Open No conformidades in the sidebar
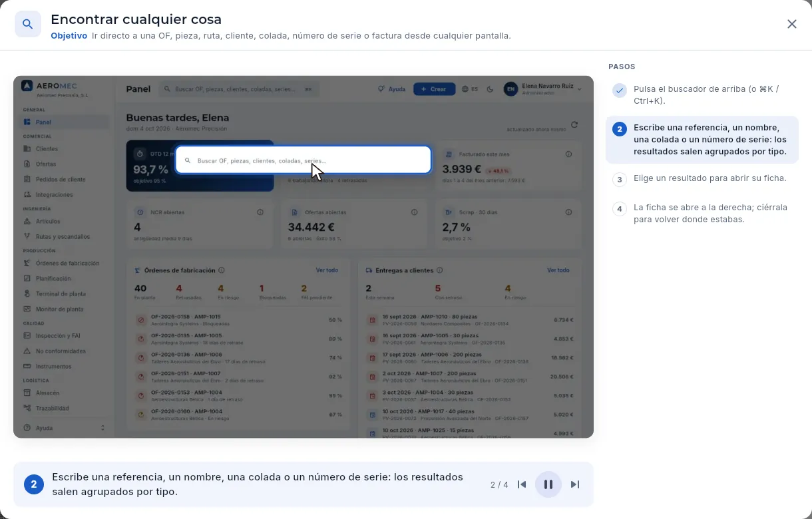This screenshot has width=812, height=519. tap(65, 351)
